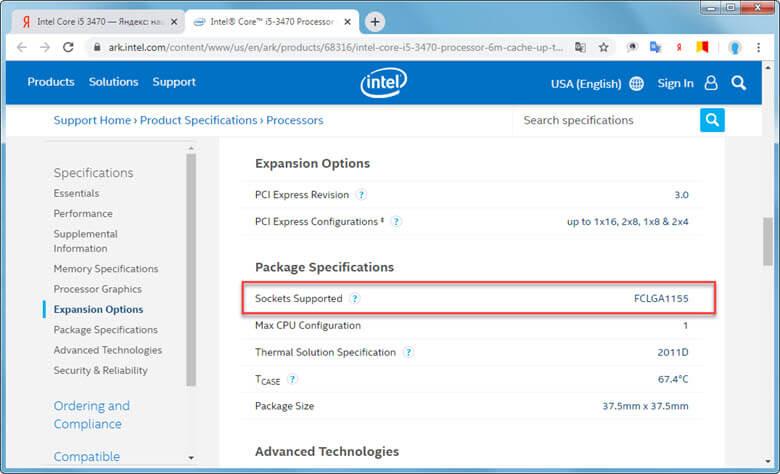Select the 37.5mm x 37.5mm package size
Viewport: 780px width, 474px height.
click(x=645, y=406)
